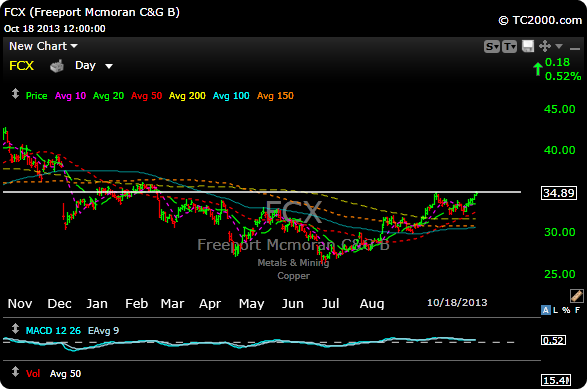Image resolution: width=587 pixels, height=389 pixels.
Task: Select the EAvg 9 indicator label
Action: [103, 331]
